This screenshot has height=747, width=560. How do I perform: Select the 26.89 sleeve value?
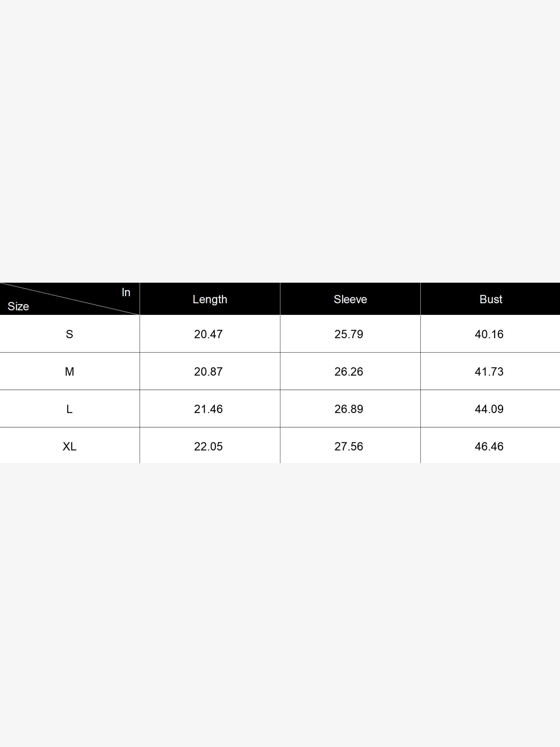coord(349,409)
